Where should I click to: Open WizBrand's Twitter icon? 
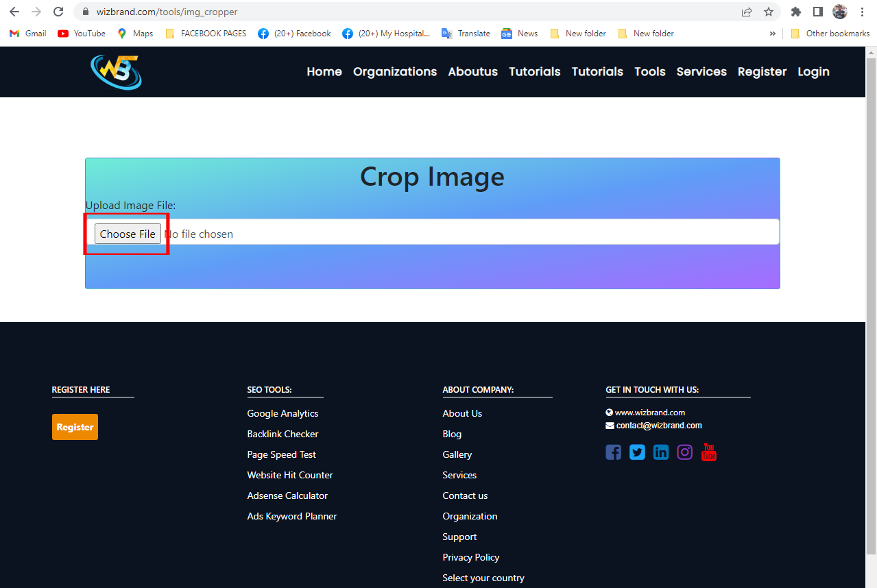coord(636,452)
